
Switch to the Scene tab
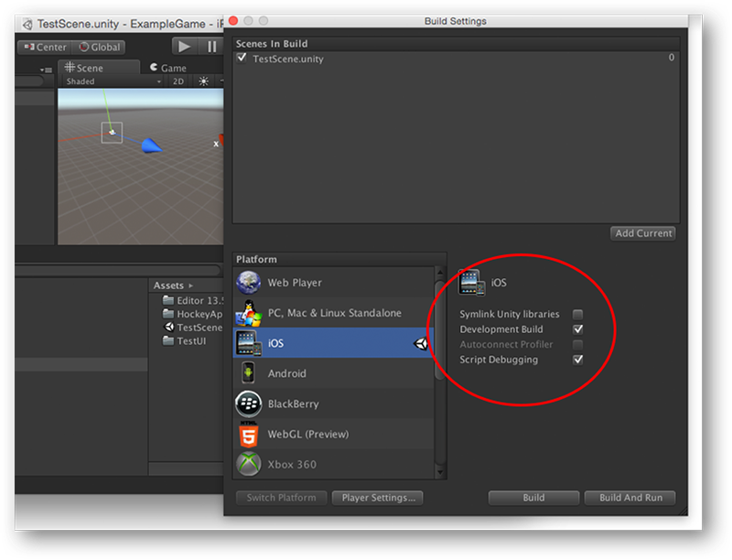point(99,67)
